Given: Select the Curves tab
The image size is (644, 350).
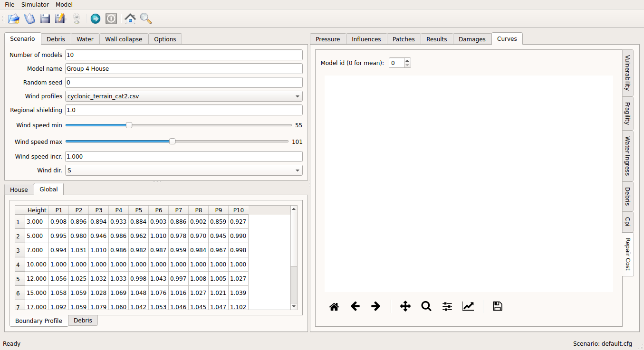Looking at the screenshot, I should (x=507, y=38).
